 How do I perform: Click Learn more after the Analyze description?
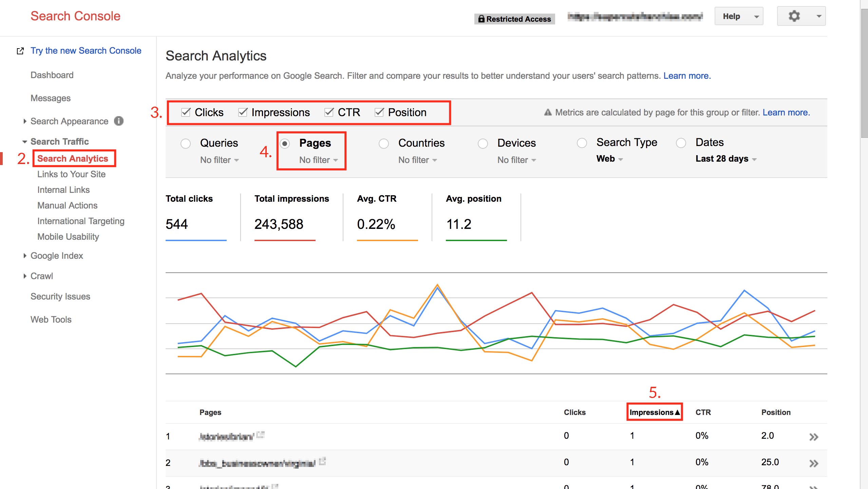tap(687, 76)
